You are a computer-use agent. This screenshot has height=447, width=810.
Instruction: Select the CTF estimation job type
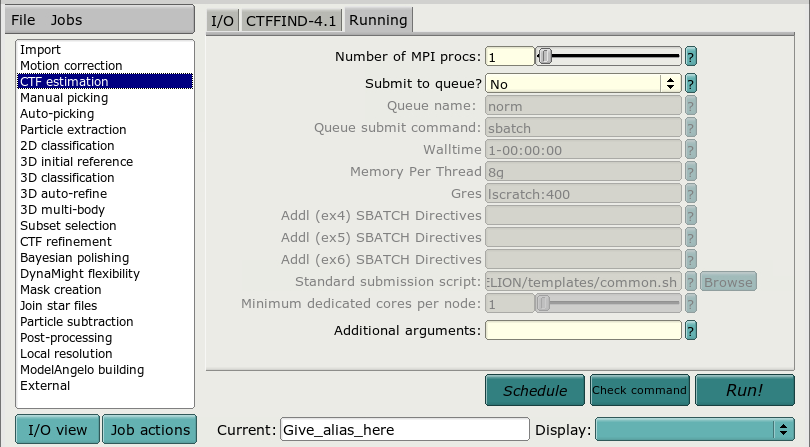pyautogui.click(x=105, y=82)
